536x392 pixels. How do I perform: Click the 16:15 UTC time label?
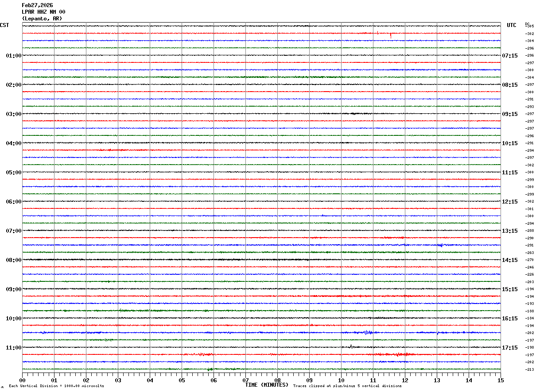pyautogui.click(x=510, y=319)
